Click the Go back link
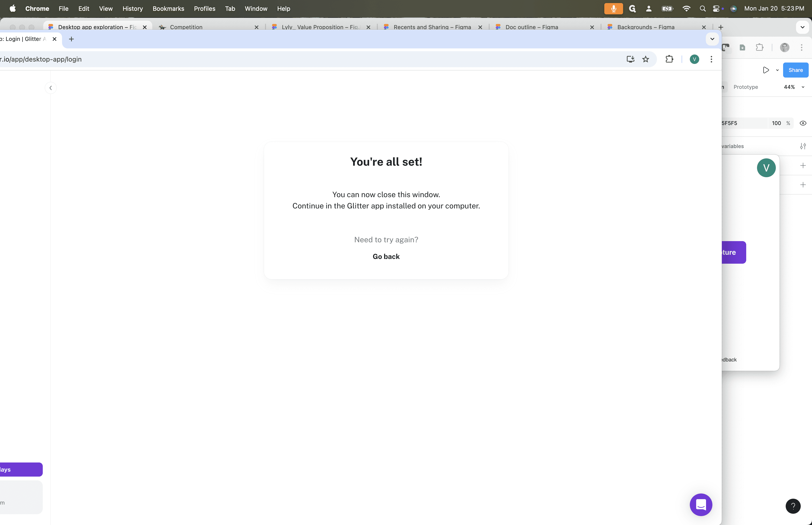 pyautogui.click(x=386, y=256)
